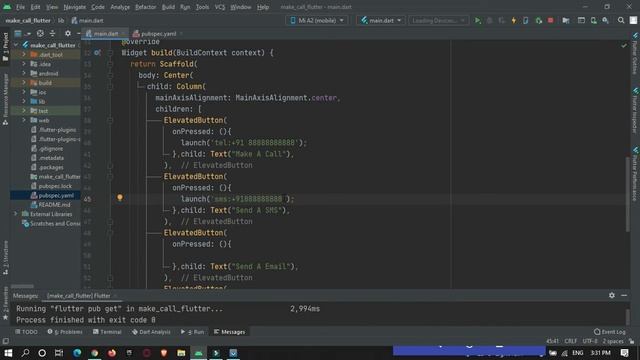Collapse all in the Project panel toolbar
Image resolution: width=640 pixels, height=360 pixels.
point(52,33)
